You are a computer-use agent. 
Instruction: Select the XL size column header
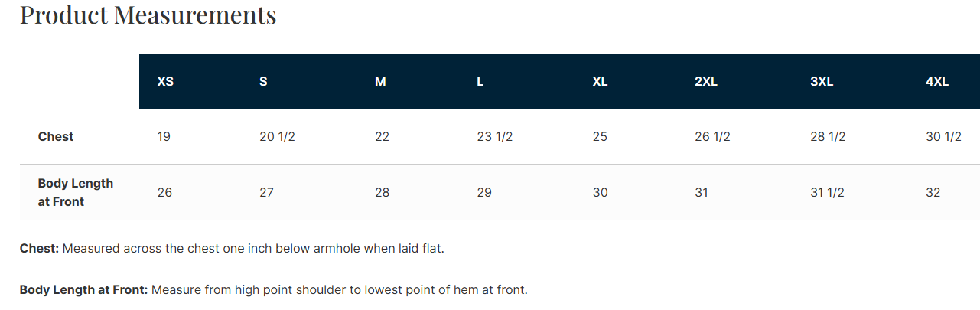tap(600, 81)
